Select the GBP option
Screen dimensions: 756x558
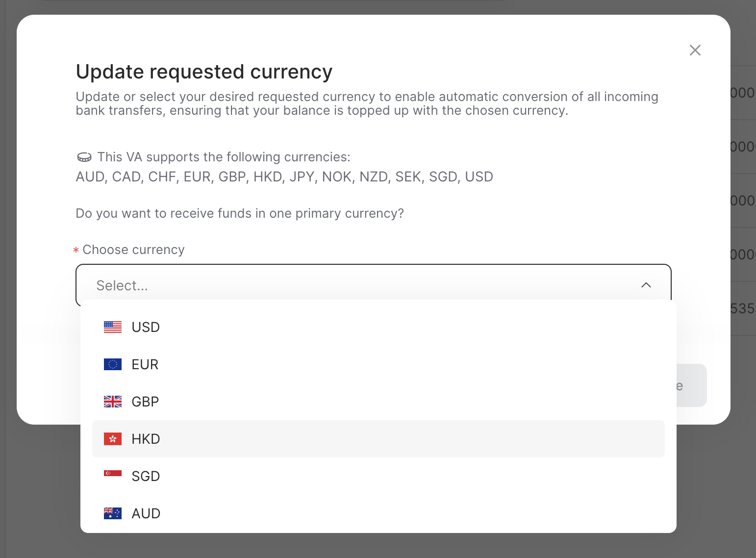[144, 402]
